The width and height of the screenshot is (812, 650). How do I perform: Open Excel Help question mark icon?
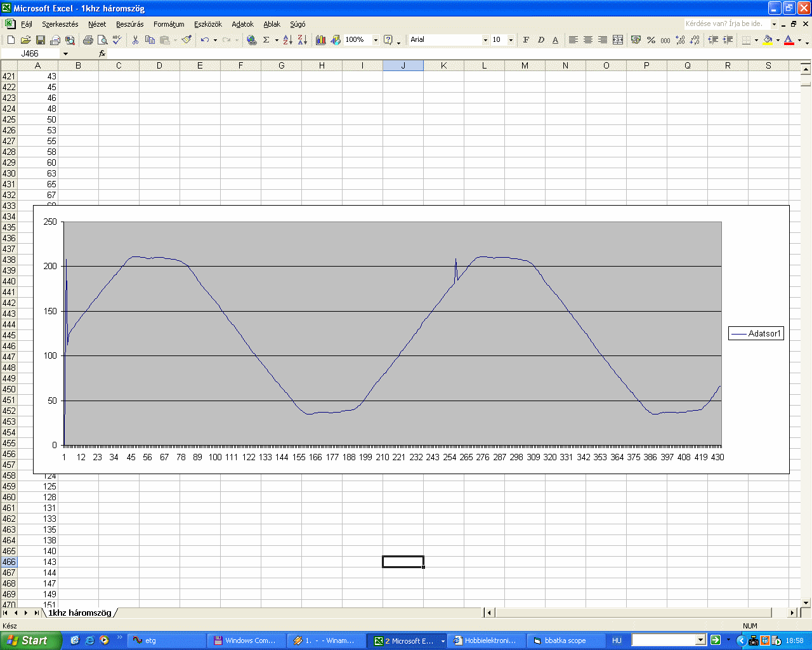click(x=388, y=40)
